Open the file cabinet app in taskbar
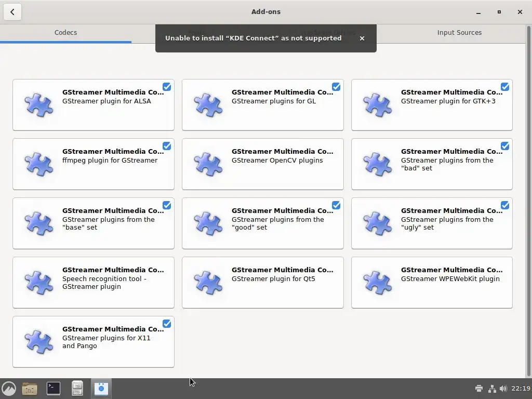532x399 pixels. point(77,389)
